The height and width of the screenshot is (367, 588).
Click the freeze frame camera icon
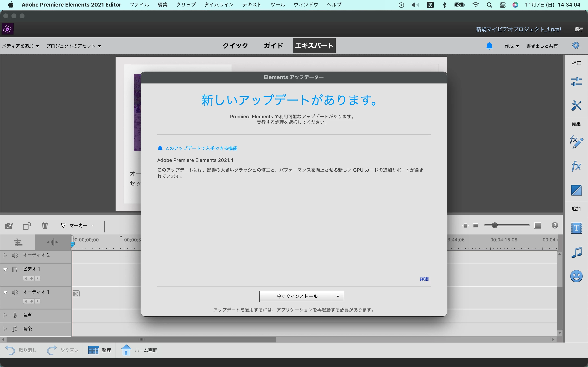point(9,226)
